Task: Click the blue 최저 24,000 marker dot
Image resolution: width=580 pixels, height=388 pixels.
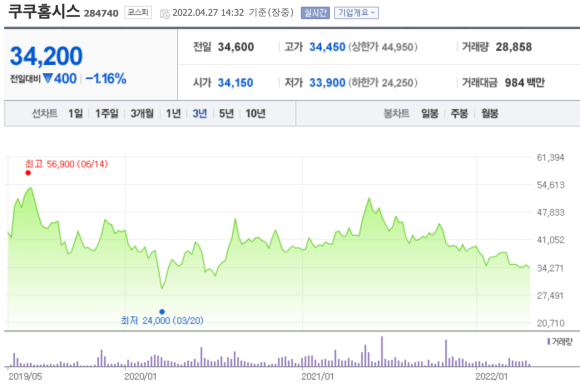Action: click(x=162, y=312)
